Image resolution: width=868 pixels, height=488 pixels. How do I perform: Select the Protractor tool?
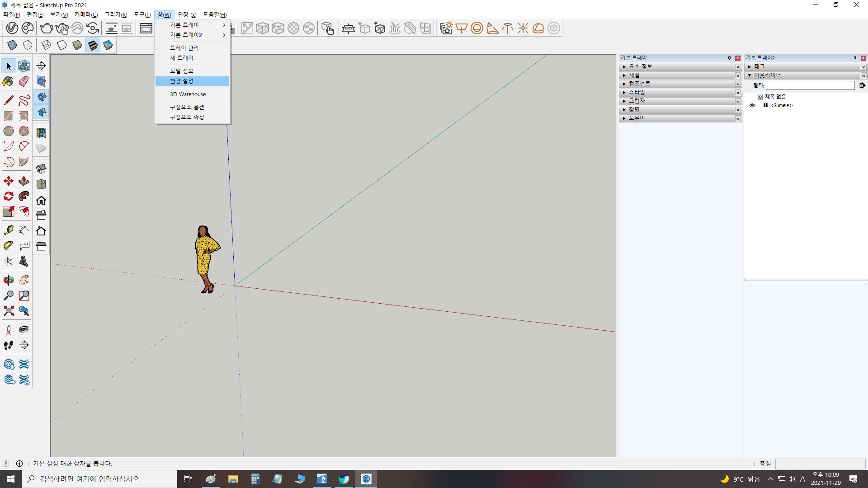click(8, 246)
